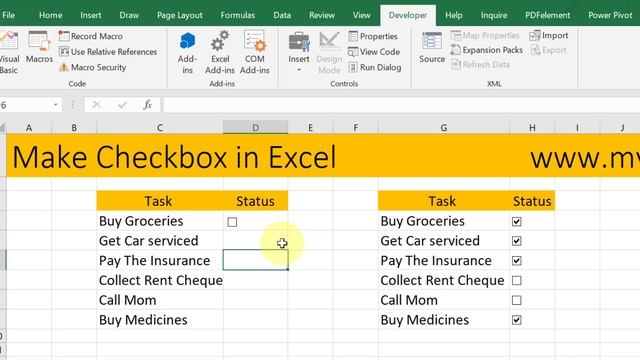Viewport: 640px width, 360px height.
Task: Open the Macros dialog
Action: [39, 47]
